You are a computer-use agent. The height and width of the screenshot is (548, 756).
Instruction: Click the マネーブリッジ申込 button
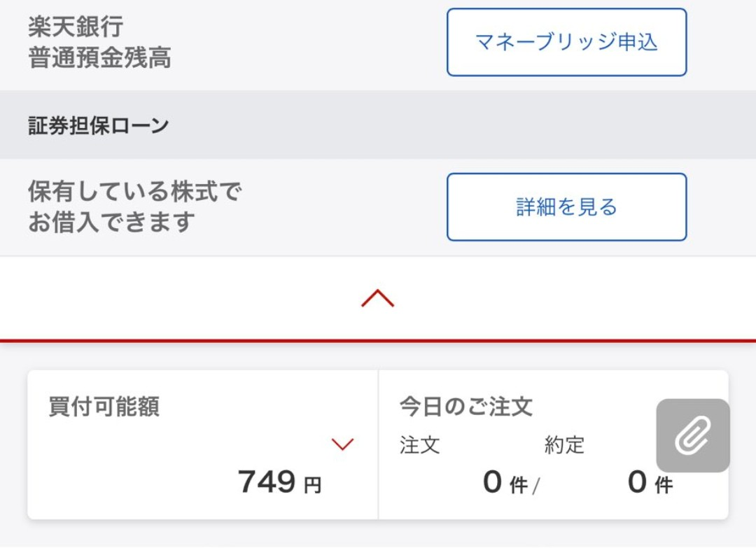coord(566,42)
